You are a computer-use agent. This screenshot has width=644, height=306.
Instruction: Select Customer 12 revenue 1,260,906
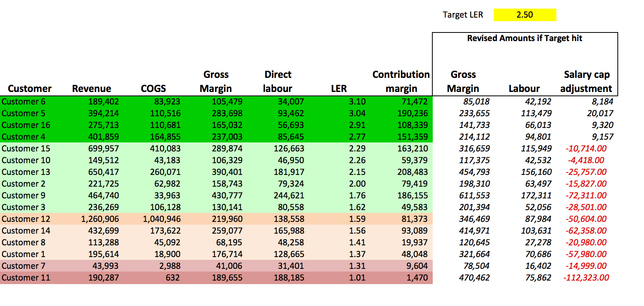[100, 219]
